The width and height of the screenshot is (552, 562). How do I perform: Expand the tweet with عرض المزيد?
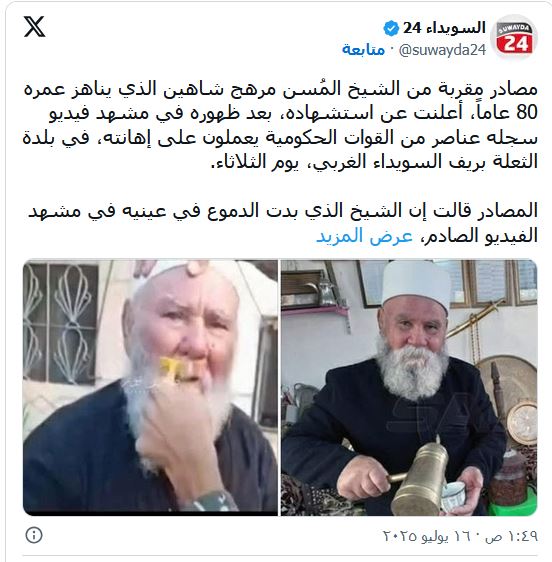click(x=364, y=235)
